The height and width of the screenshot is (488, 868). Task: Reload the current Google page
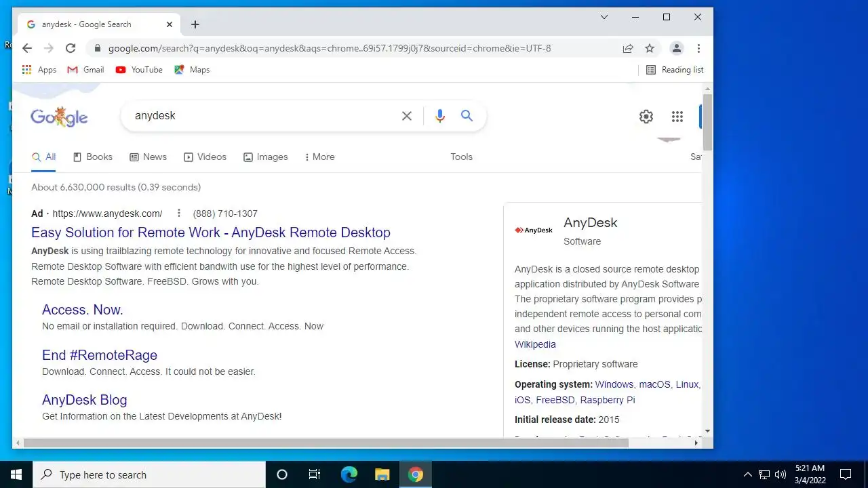coord(71,48)
